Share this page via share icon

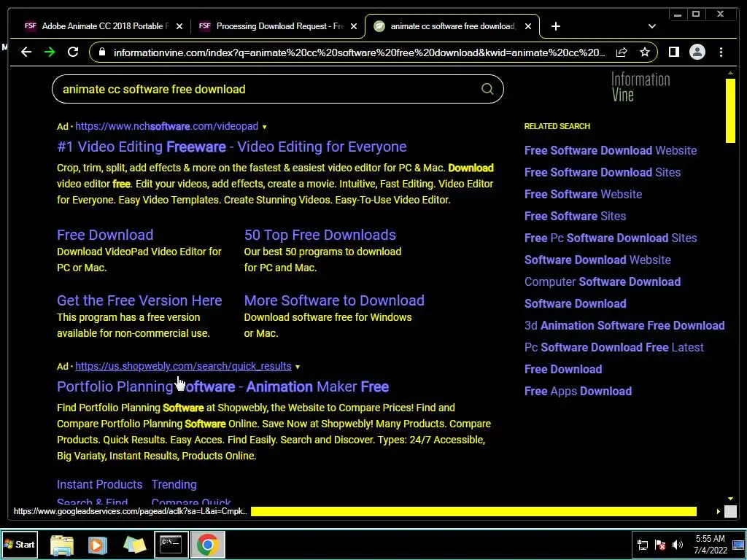622,52
